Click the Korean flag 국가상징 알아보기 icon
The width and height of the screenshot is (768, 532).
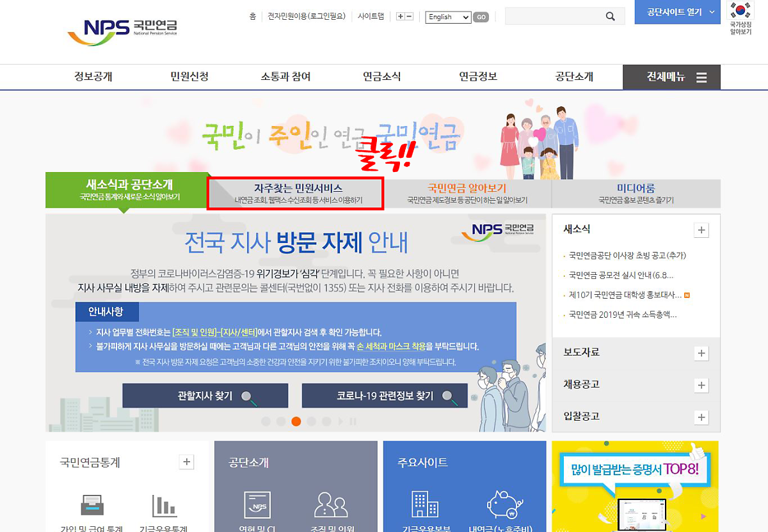coord(741,18)
